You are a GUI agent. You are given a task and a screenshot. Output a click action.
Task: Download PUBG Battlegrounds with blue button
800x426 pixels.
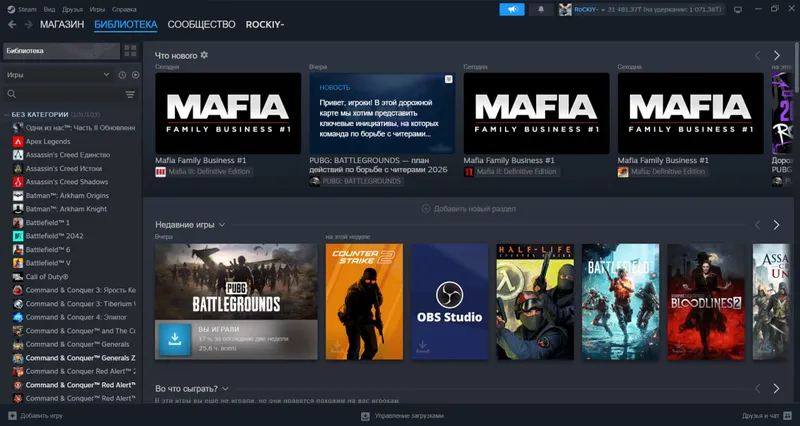pyautogui.click(x=174, y=339)
